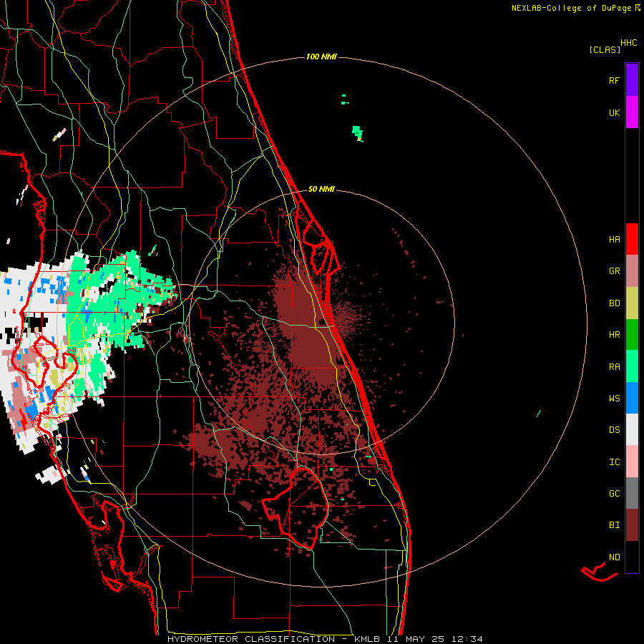Click the GC legend label
Screen dimensions: 644x644
[614, 494]
